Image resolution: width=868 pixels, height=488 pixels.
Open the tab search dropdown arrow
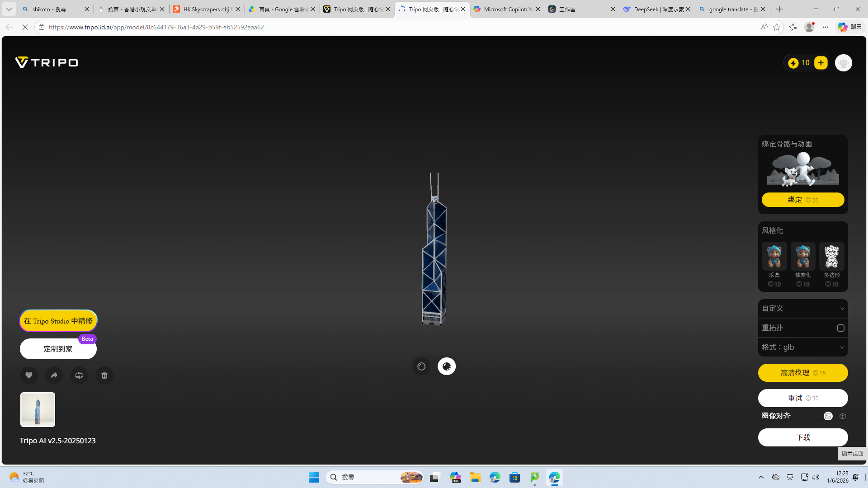coord(9,9)
